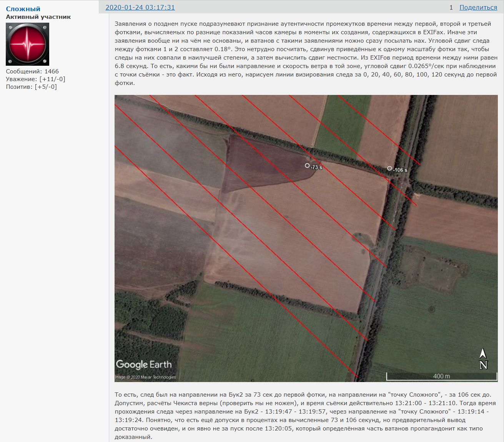Click the post number 1
The width and height of the screenshot is (504, 442).
451,7
